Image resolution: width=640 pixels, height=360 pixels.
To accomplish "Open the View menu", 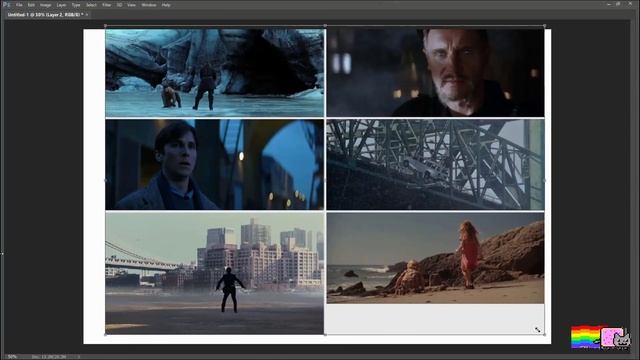I will [131, 5].
